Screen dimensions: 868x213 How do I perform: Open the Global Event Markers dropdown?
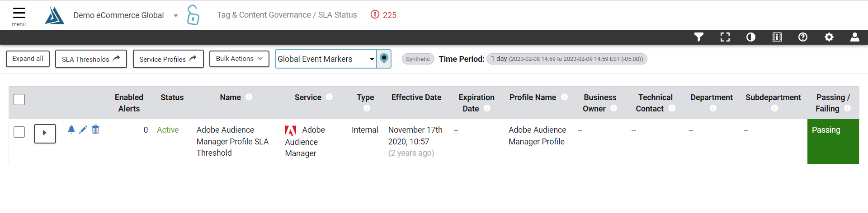326,59
